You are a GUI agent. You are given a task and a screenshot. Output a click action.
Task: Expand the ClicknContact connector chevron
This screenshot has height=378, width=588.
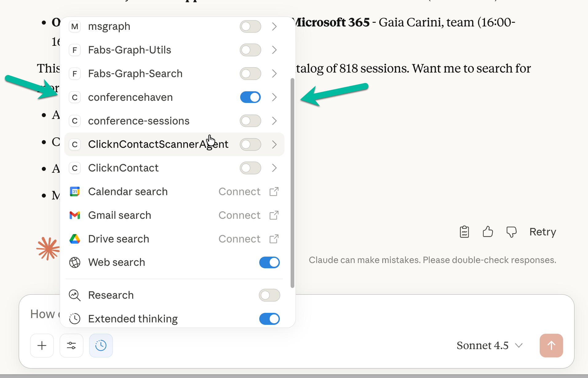(274, 168)
